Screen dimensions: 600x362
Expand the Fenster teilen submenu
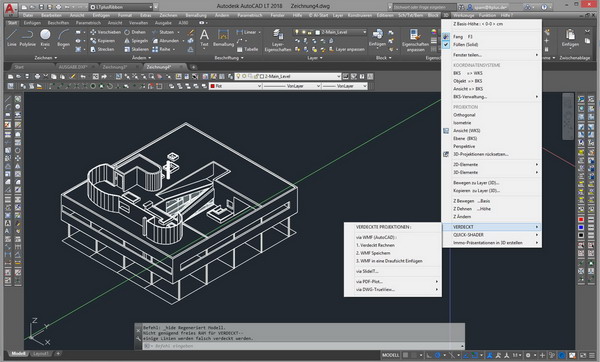coord(491,55)
